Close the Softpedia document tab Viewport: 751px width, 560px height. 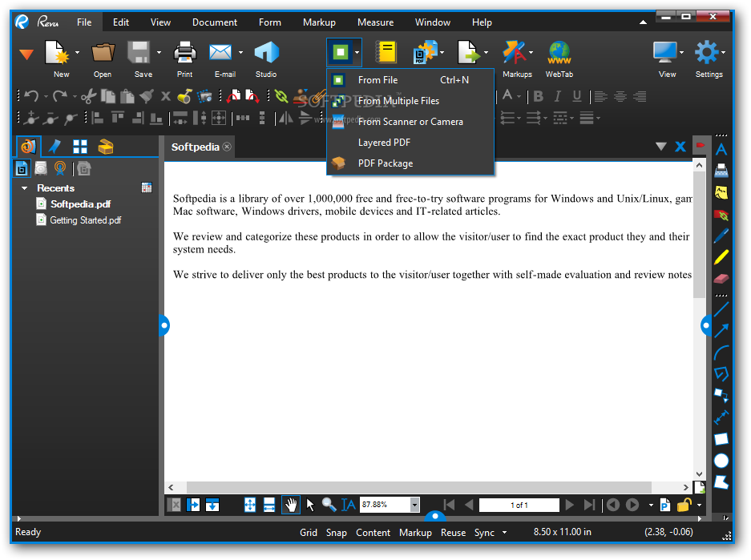pos(227,147)
